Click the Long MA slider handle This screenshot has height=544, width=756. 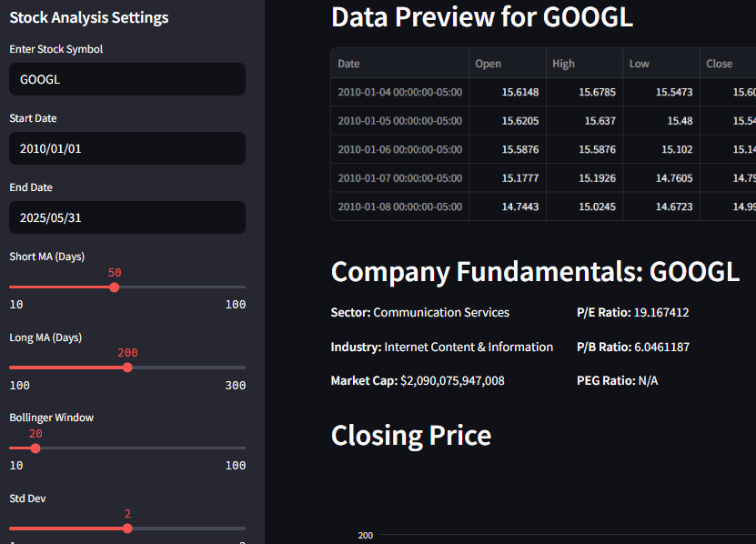[x=127, y=368]
